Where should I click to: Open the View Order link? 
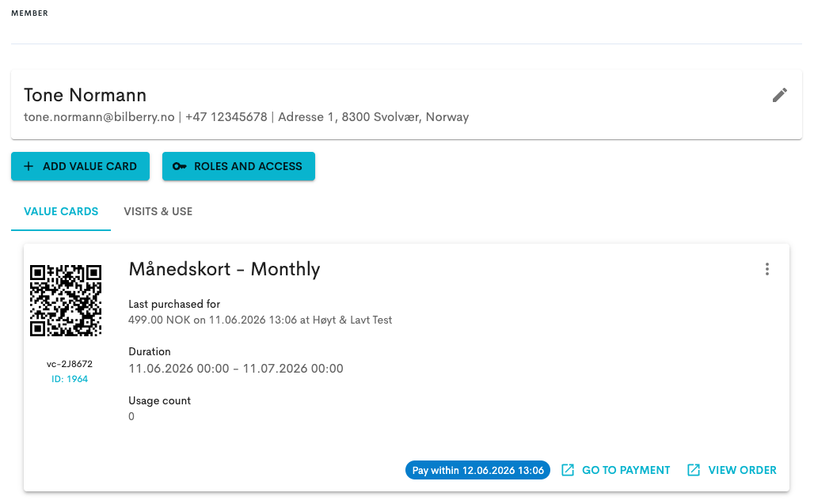pyautogui.click(x=732, y=470)
